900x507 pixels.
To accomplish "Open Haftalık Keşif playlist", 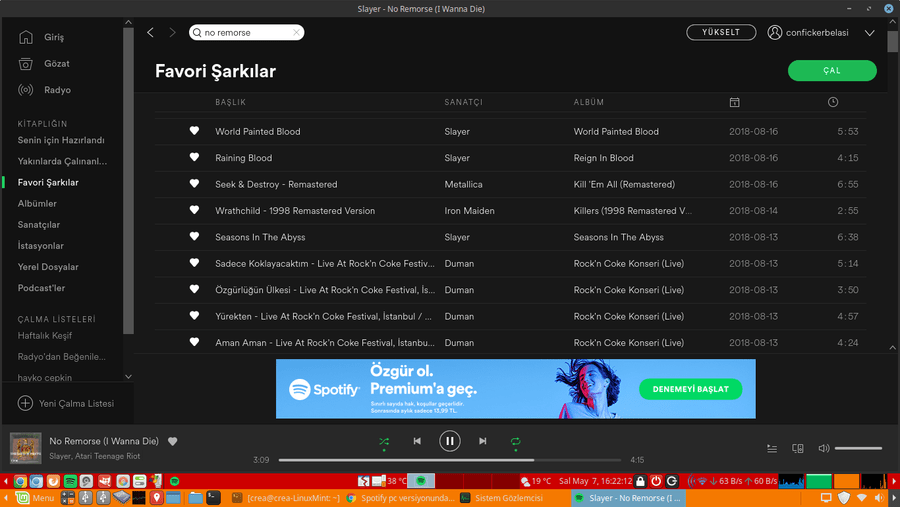I will tap(44, 335).
